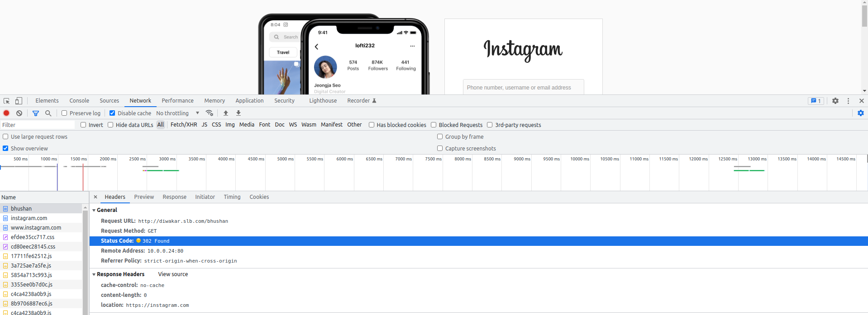Viewport: 868px width, 315px height.
Task: Export HAR file download icon
Action: click(x=238, y=113)
